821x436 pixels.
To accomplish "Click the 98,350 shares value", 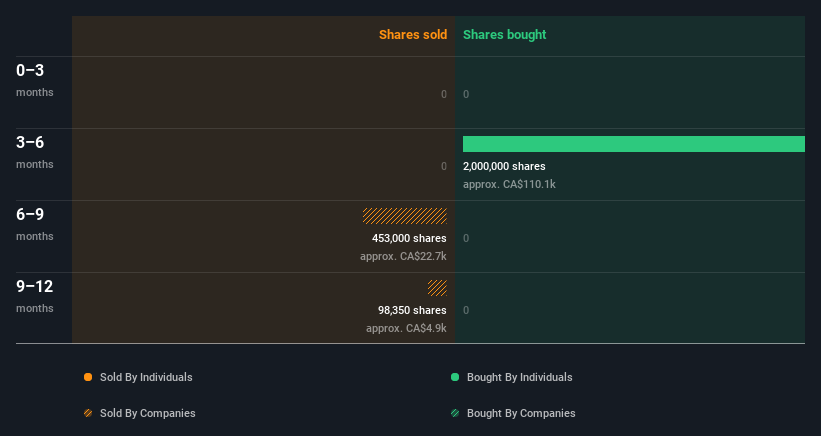I will [x=412, y=310].
